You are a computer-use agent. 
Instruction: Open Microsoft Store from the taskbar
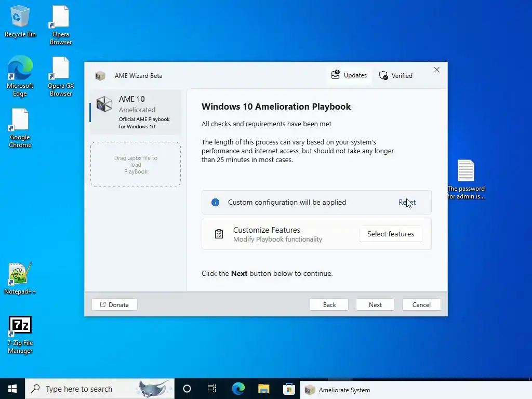(x=289, y=389)
